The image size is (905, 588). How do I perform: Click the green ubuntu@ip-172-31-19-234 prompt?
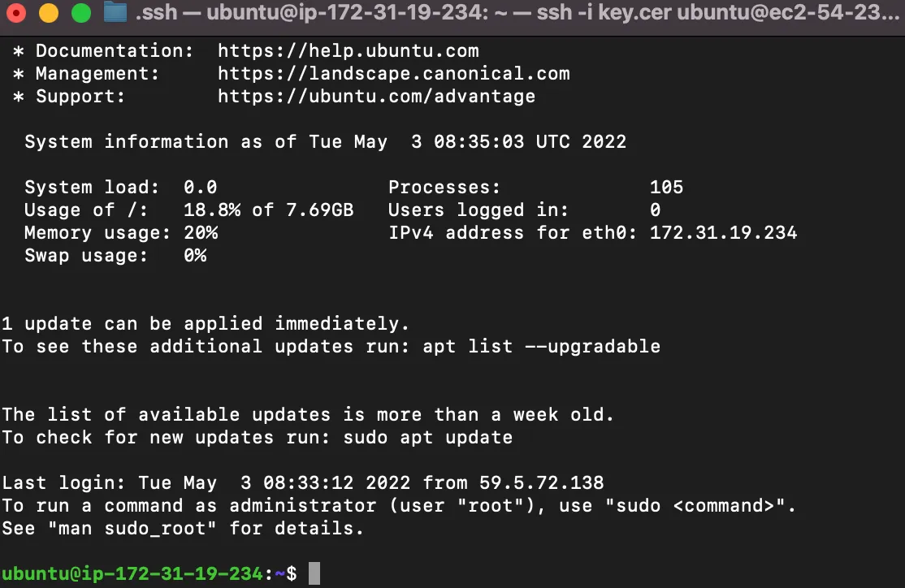[x=132, y=573]
